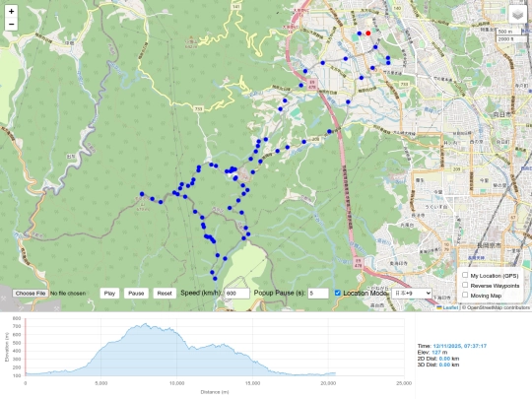The image size is (532, 399).
Task: Open the map layers control
Action: pos(518,14)
